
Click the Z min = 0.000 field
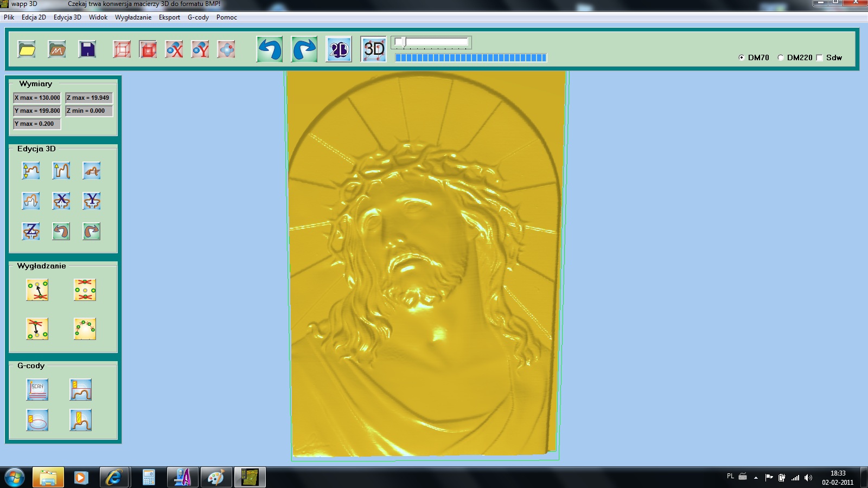click(89, 111)
